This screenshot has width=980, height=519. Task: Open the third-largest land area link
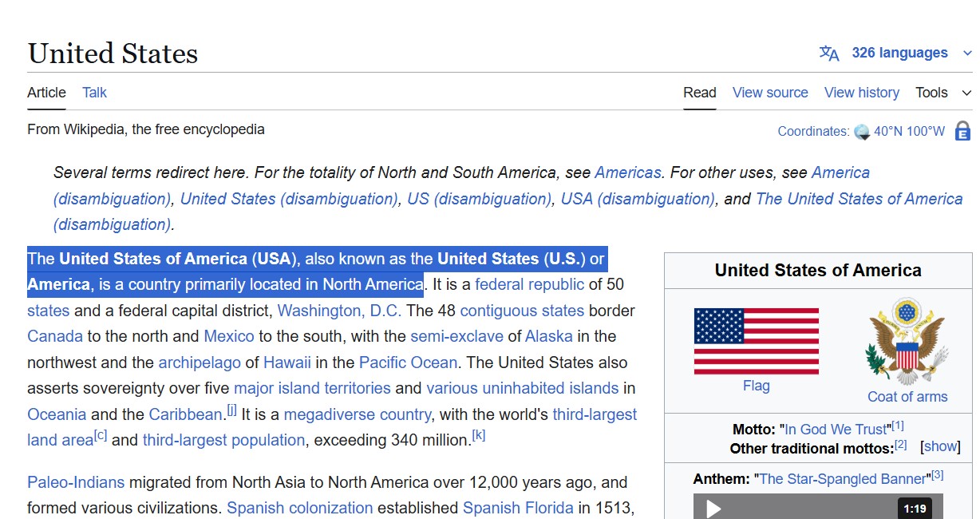point(595,414)
